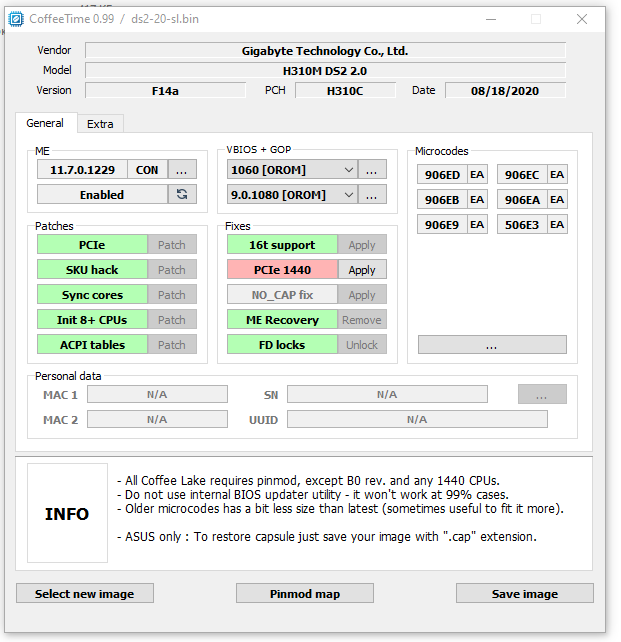
Task: Click the Model field H310M DS2 2.0
Action: 325,70
